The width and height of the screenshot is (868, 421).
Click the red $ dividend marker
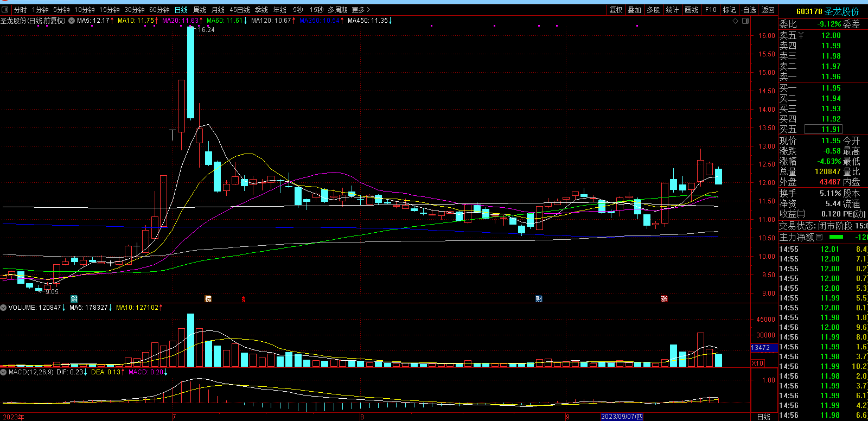(x=244, y=299)
